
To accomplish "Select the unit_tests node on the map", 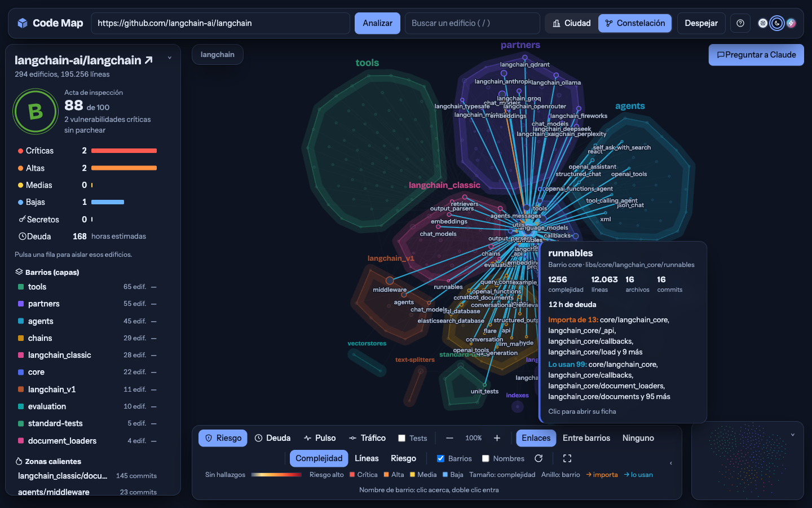I will click(x=484, y=385).
